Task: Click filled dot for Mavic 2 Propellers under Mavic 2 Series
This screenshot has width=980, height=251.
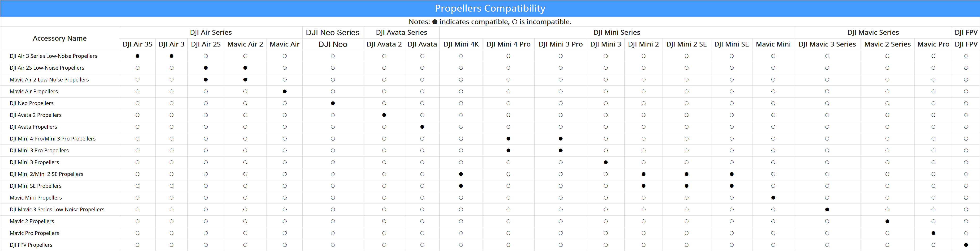Action: pos(887,221)
